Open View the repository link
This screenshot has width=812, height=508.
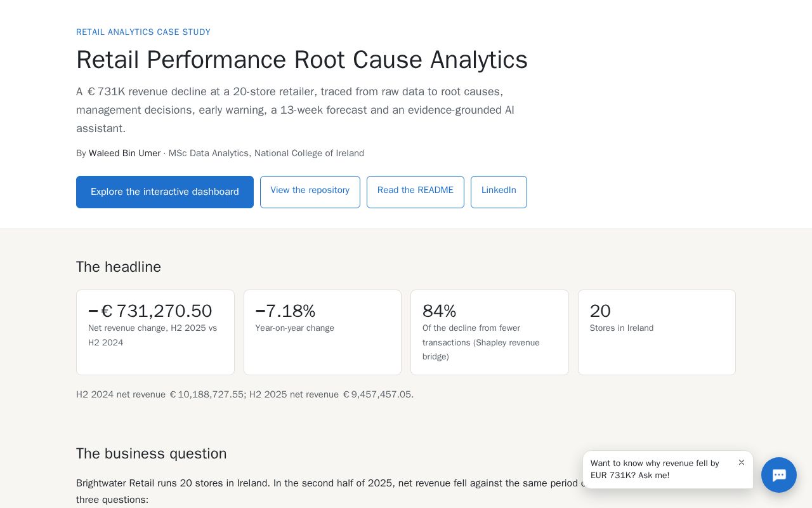click(x=310, y=192)
